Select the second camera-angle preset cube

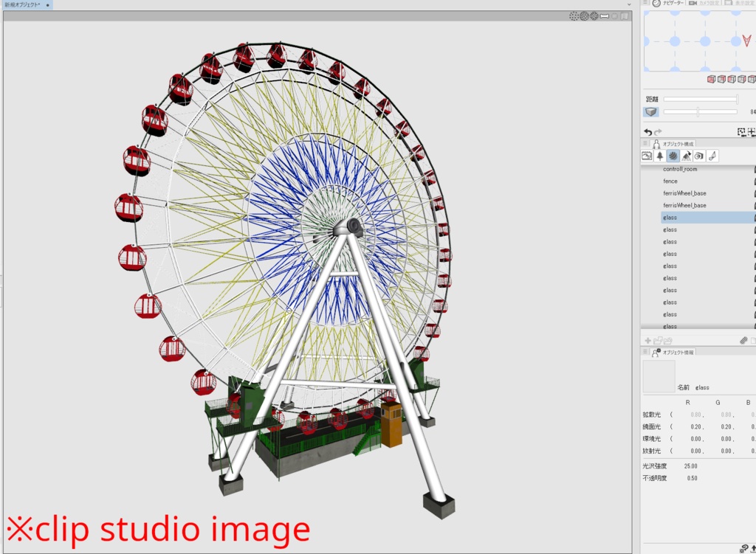tap(721, 79)
